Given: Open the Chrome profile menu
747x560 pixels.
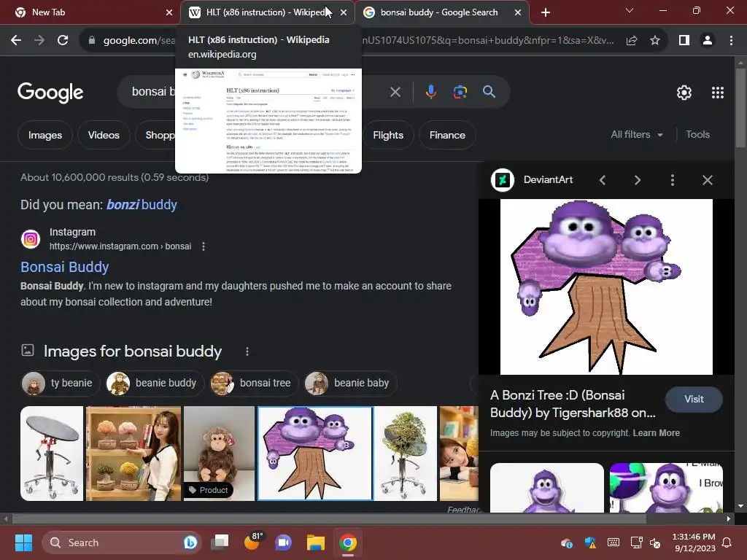Looking at the screenshot, I should click(x=708, y=41).
